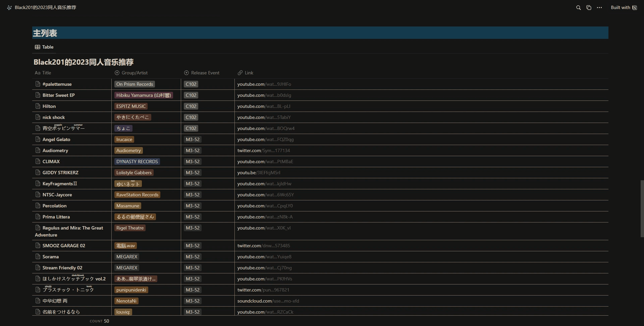Click the page icon beside Sorama row
Image resolution: width=644 pixels, height=326 pixels.
click(38, 257)
